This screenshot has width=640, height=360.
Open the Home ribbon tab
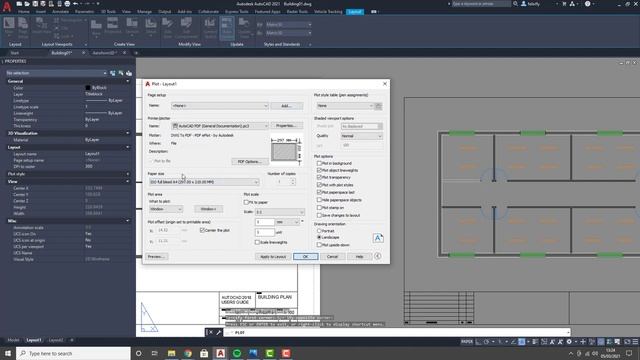coord(24,12)
